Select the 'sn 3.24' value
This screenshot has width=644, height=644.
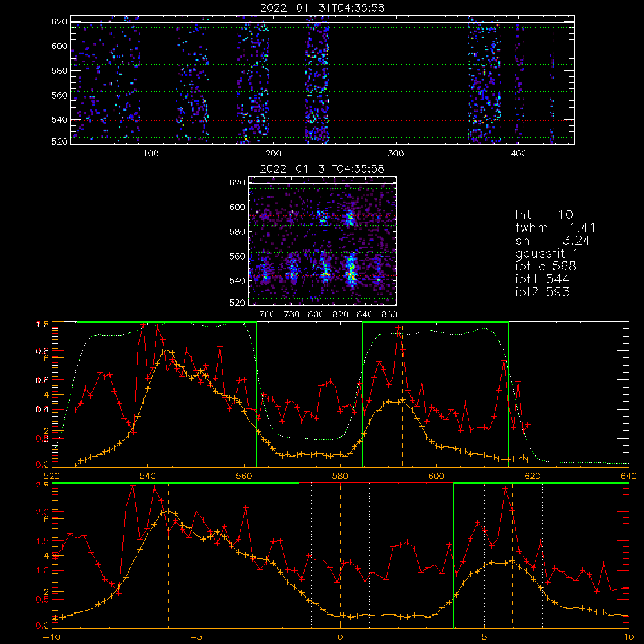point(553,240)
